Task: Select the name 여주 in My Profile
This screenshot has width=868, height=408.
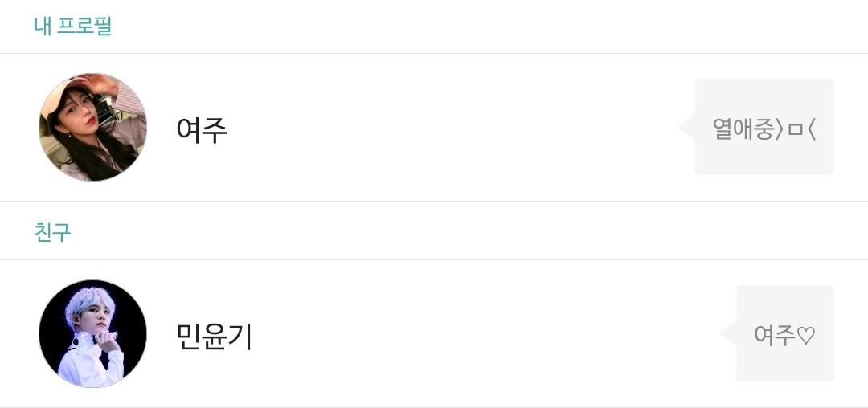Action: click(202, 129)
